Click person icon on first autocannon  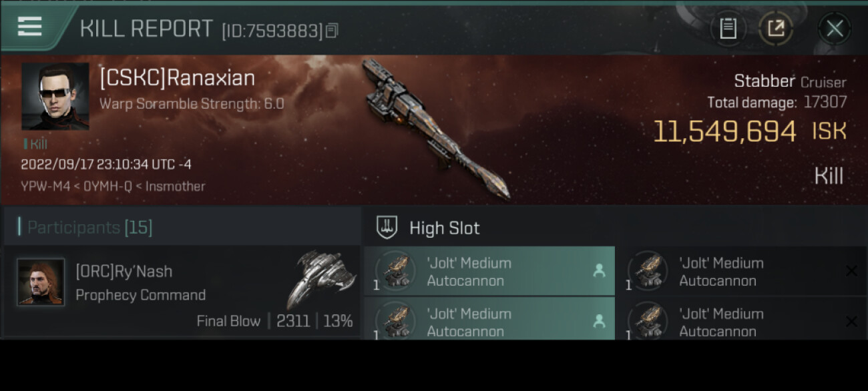pos(599,271)
